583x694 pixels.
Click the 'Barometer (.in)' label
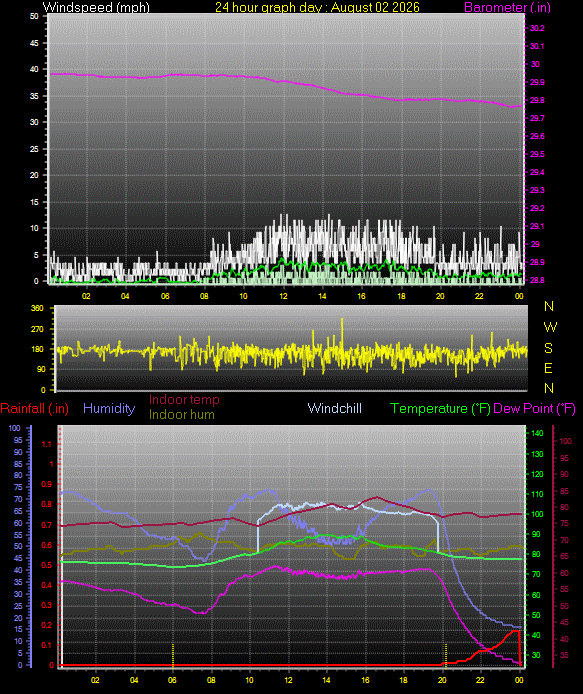[x=507, y=7]
